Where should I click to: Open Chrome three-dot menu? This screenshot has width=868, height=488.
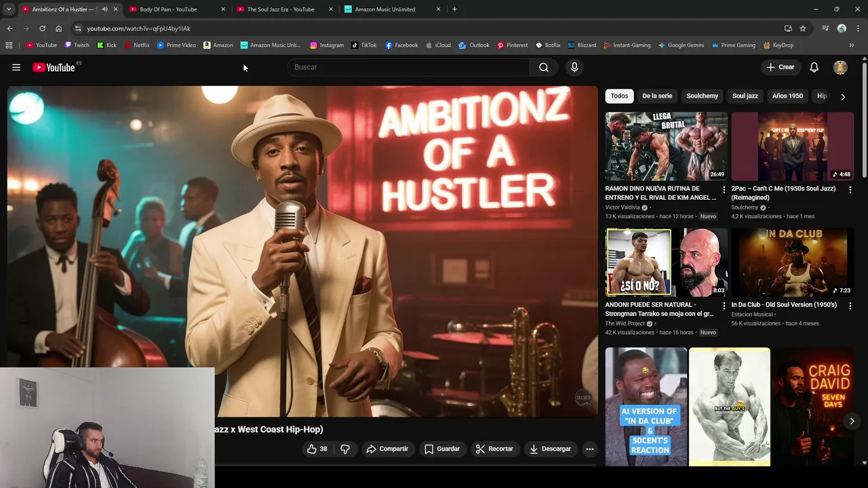[x=859, y=28]
